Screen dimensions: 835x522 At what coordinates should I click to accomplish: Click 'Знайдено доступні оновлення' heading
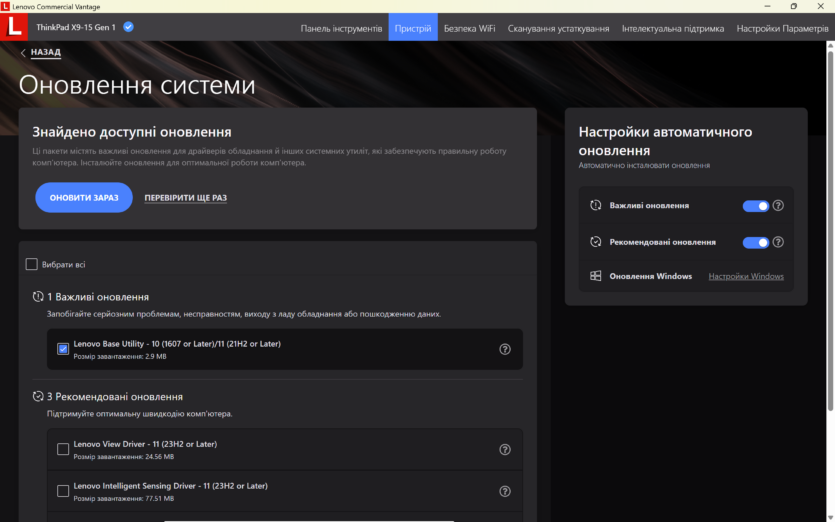(x=132, y=132)
